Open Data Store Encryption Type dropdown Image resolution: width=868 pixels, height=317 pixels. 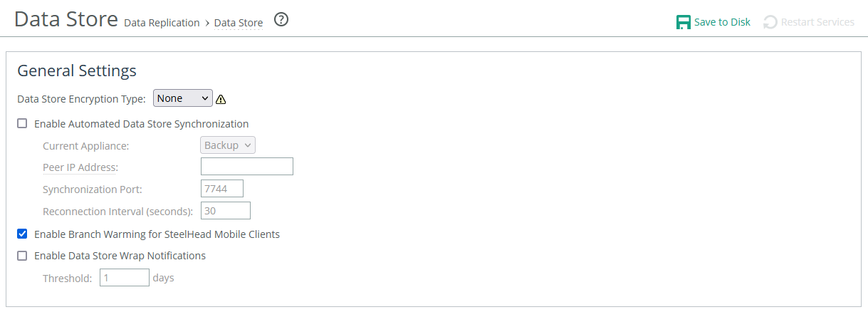182,98
